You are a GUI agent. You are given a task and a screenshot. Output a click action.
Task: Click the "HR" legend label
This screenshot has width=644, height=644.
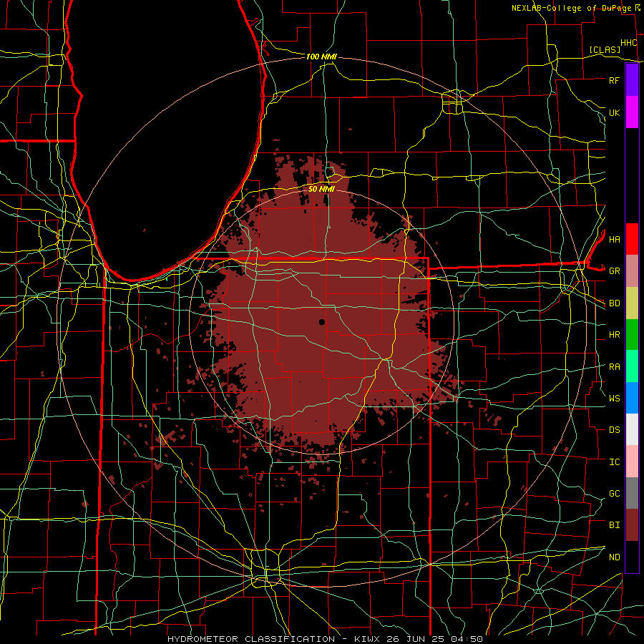(614, 335)
